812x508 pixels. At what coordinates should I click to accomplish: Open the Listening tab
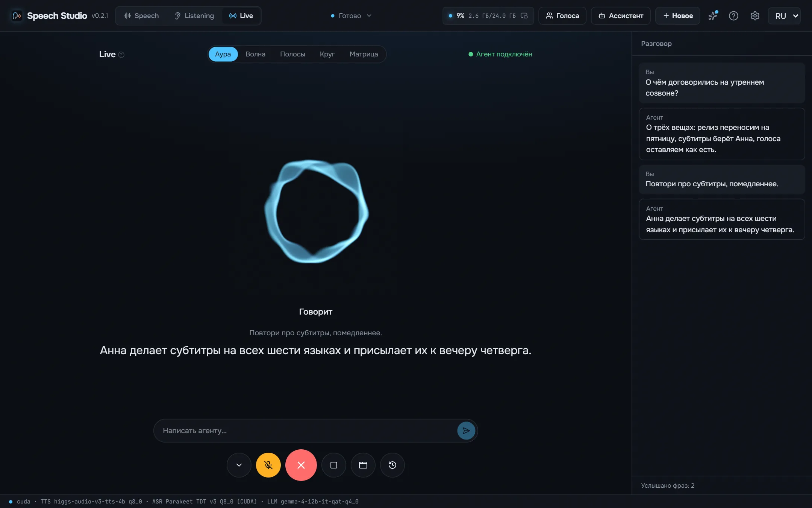click(194, 16)
